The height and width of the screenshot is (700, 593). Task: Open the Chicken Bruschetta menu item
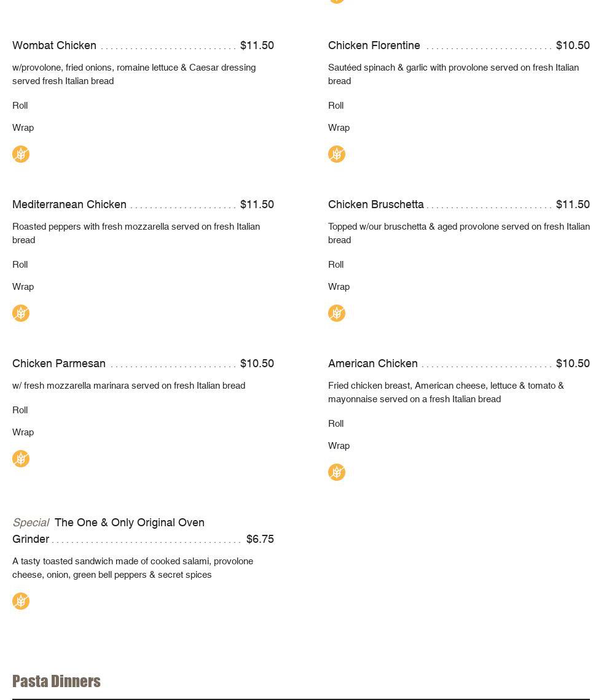click(375, 204)
